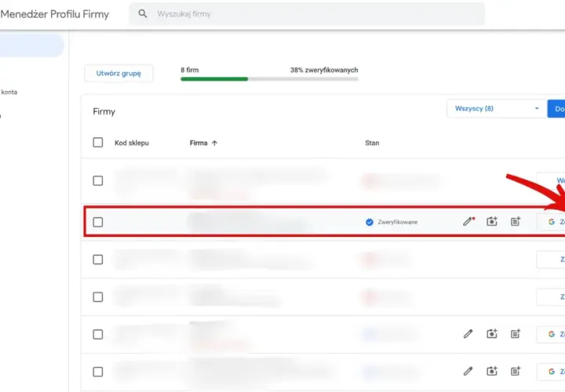This screenshot has height=392, width=565.
Task: Click the 38% zweryfikowanych label
Action: click(x=324, y=70)
